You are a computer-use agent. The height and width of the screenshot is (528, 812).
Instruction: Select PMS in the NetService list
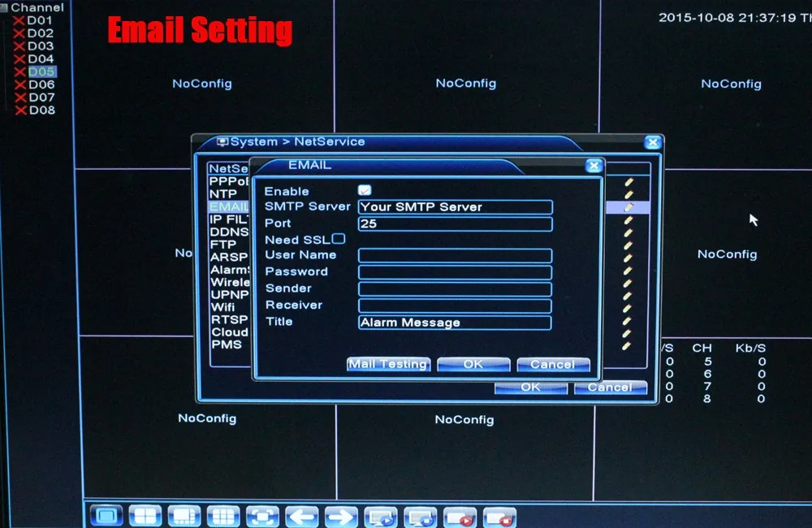coord(227,344)
